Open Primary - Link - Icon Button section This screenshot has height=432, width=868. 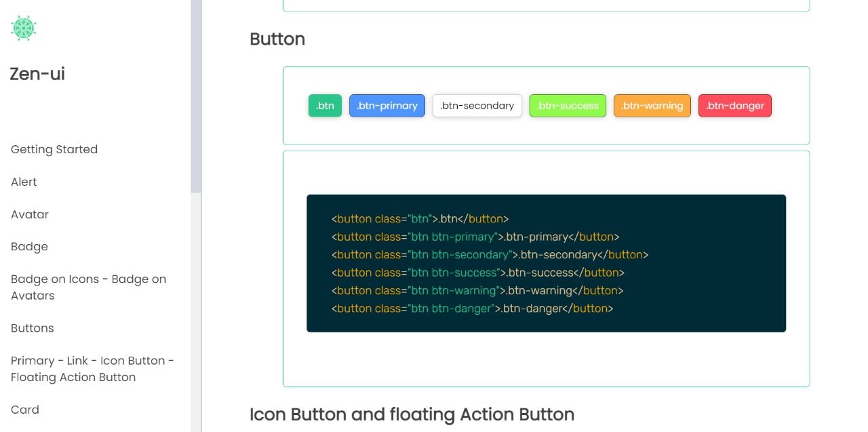(x=92, y=369)
